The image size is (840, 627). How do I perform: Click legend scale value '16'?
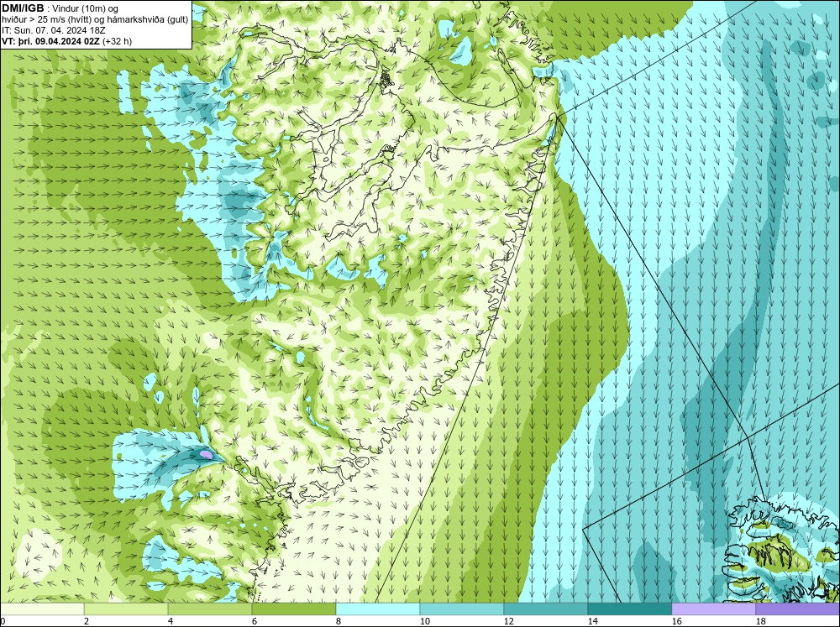676,621
